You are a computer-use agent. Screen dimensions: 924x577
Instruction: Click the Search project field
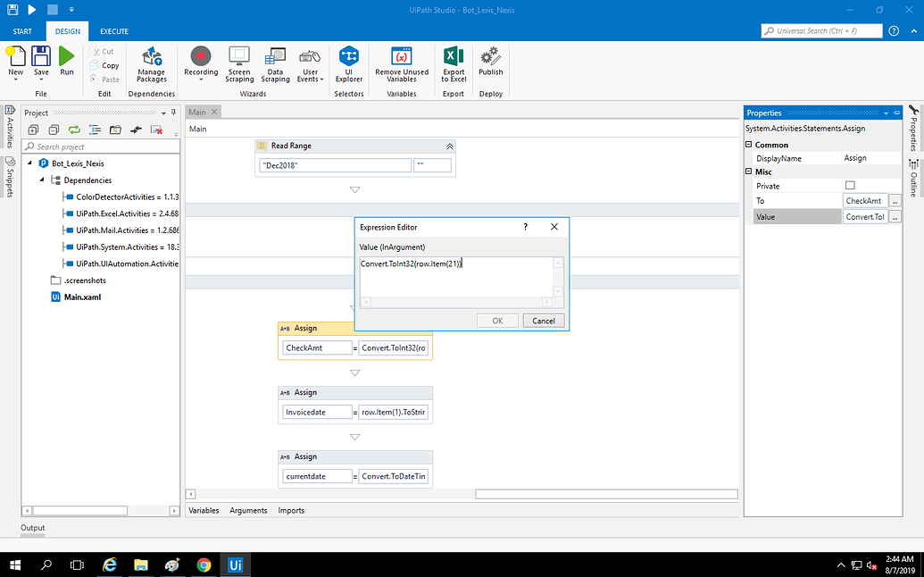pos(98,146)
